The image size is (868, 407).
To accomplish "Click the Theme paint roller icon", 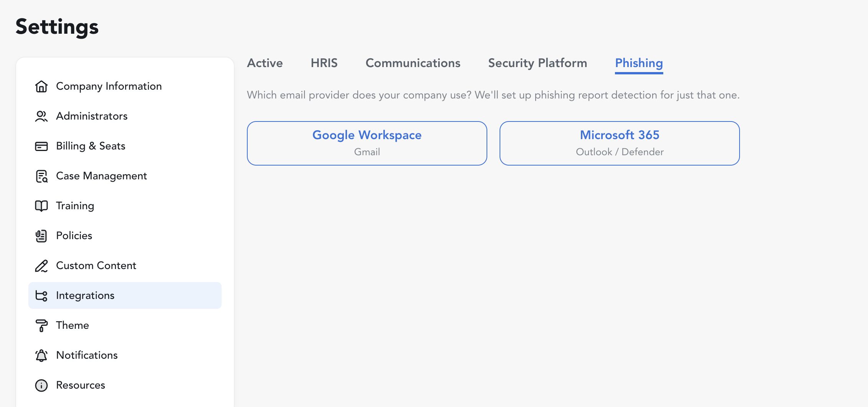I will tap(41, 325).
